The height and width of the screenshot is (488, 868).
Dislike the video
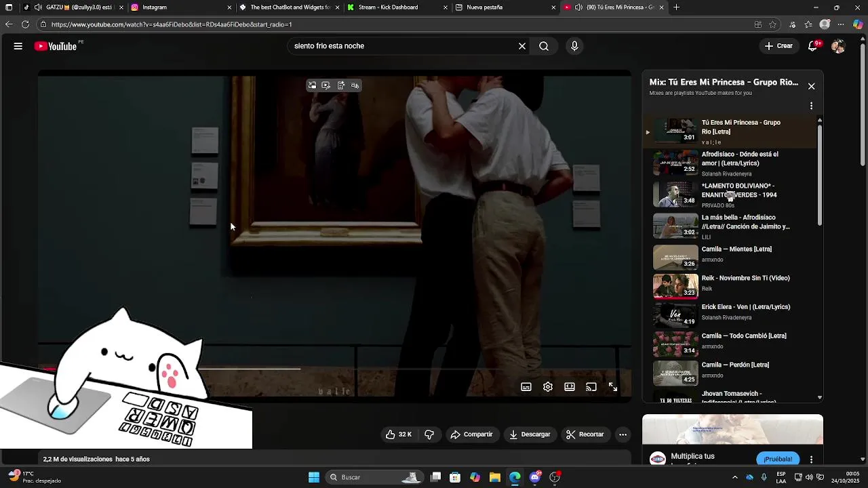pyautogui.click(x=429, y=434)
